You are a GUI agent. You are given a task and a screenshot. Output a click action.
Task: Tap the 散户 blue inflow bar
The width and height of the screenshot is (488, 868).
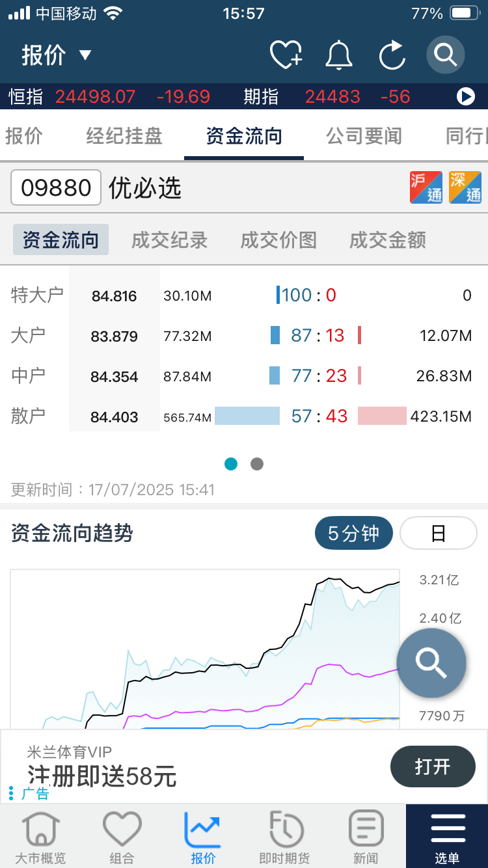(x=247, y=416)
